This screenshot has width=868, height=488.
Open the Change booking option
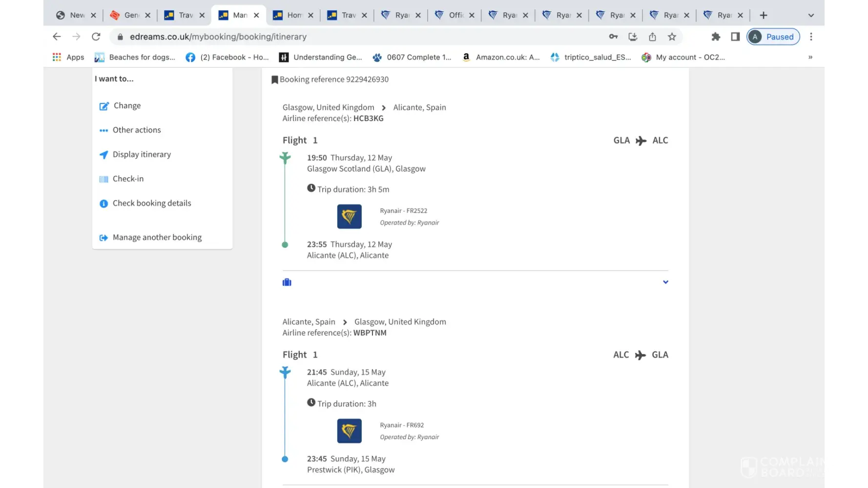(126, 106)
